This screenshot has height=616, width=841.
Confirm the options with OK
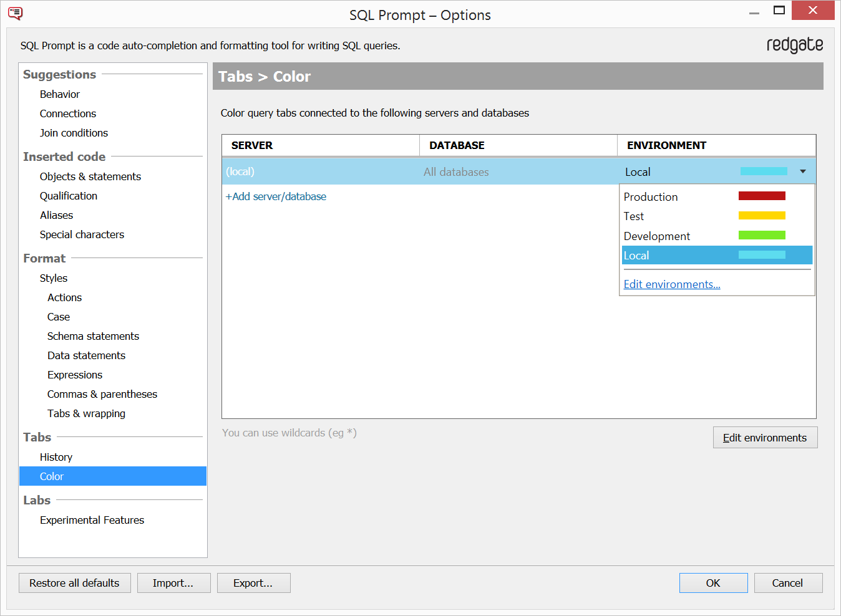[x=713, y=583]
